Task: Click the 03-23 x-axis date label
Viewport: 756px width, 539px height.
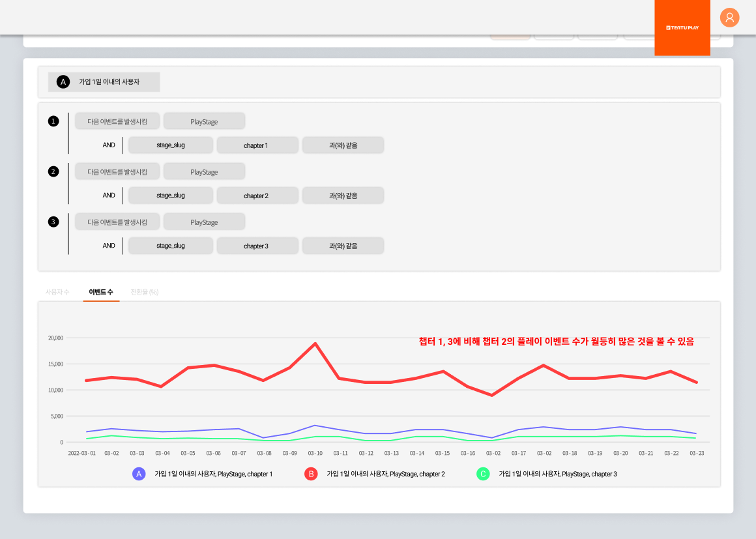Action: [697, 453]
